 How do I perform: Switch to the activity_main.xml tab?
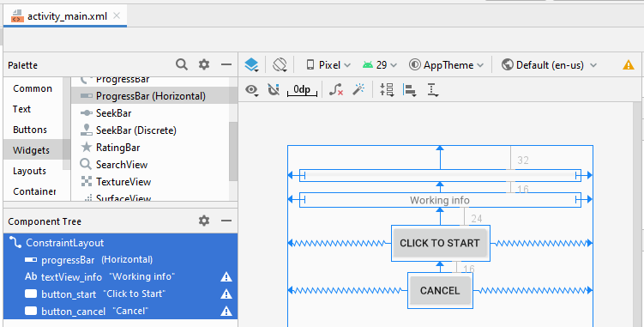click(65, 16)
